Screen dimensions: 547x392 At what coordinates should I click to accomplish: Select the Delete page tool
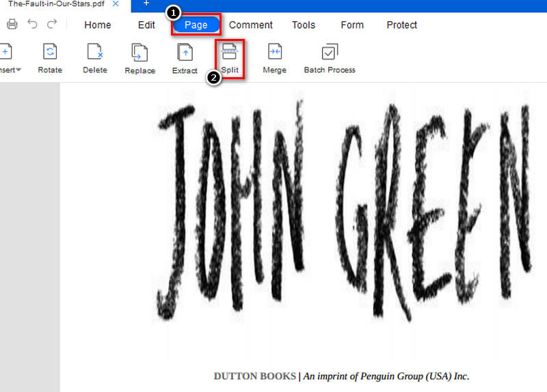click(x=95, y=59)
